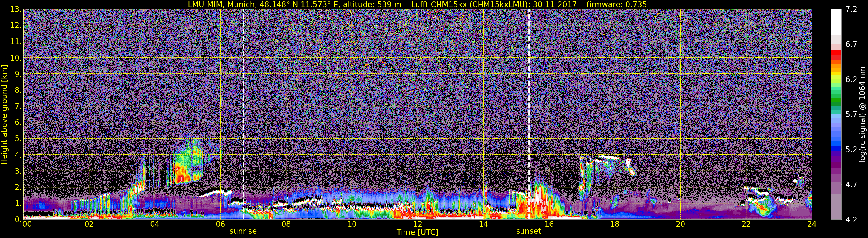Click the height axis tick label 7.
The width and height of the screenshot is (868, 238).
[x=18, y=107]
